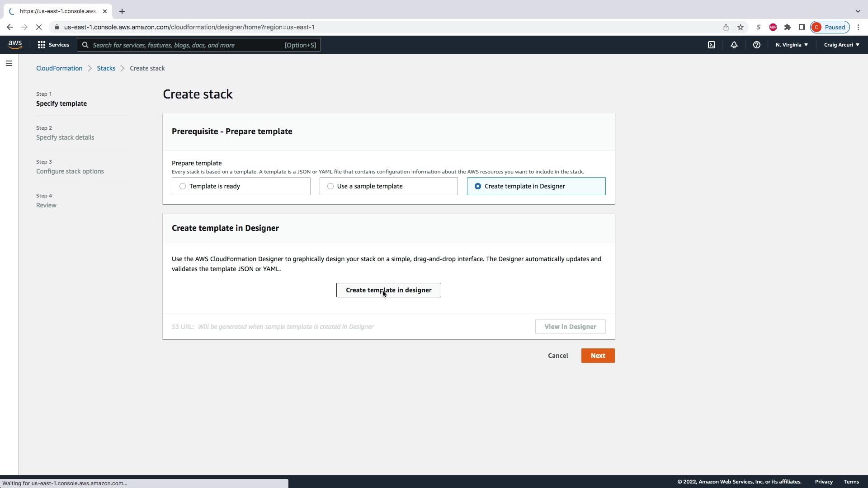The width and height of the screenshot is (868, 488).
Task: Navigate to the Stacks breadcrumb link
Action: pyautogui.click(x=106, y=68)
